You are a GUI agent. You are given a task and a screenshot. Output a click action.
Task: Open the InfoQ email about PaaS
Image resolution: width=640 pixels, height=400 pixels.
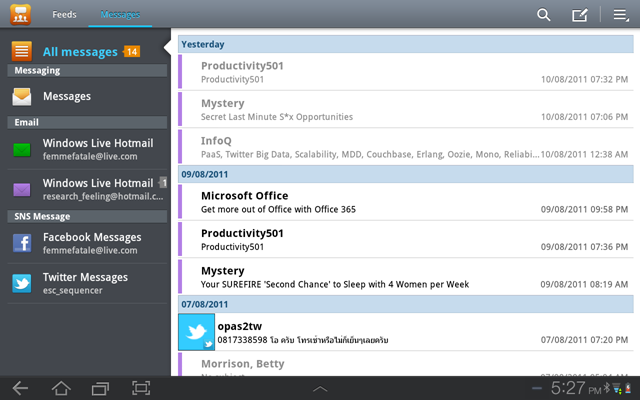pyautogui.click(x=406, y=147)
